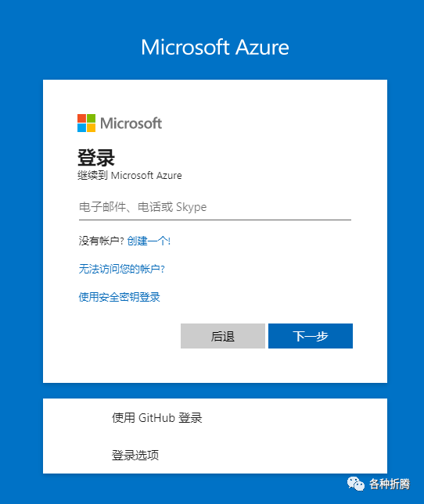Image resolution: width=424 pixels, height=504 pixels.
Task: Click the yellow square of Microsoft logo
Action: point(91,127)
